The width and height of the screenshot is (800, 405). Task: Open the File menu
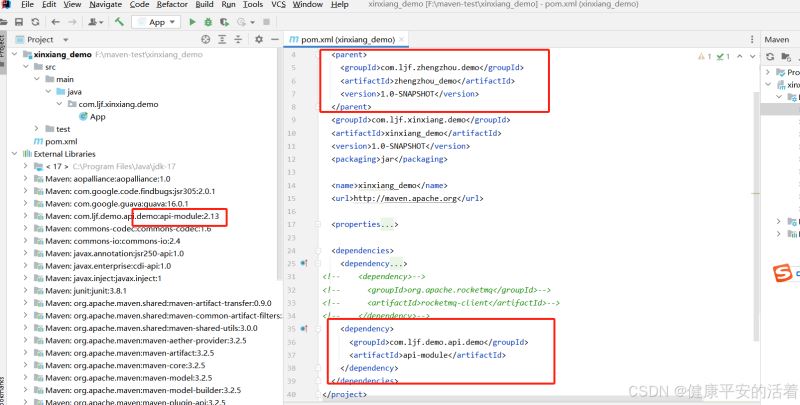(x=27, y=5)
